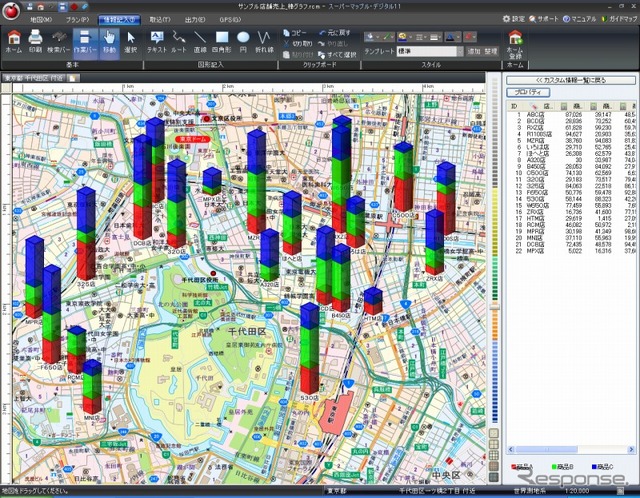Open マニュアル manual help icon

(x=579, y=19)
